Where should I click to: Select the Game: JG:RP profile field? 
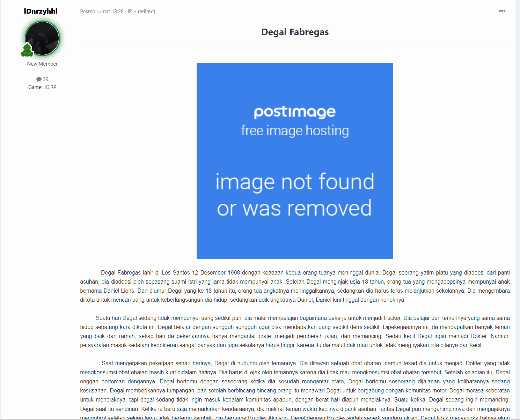(x=42, y=87)
